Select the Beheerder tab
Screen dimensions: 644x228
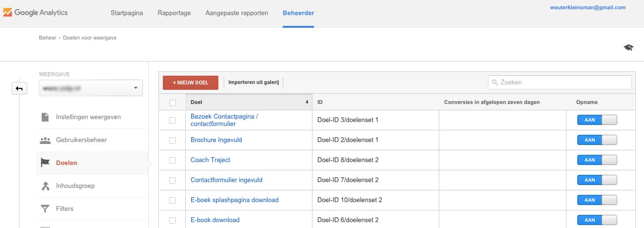(x=298, y=13)
